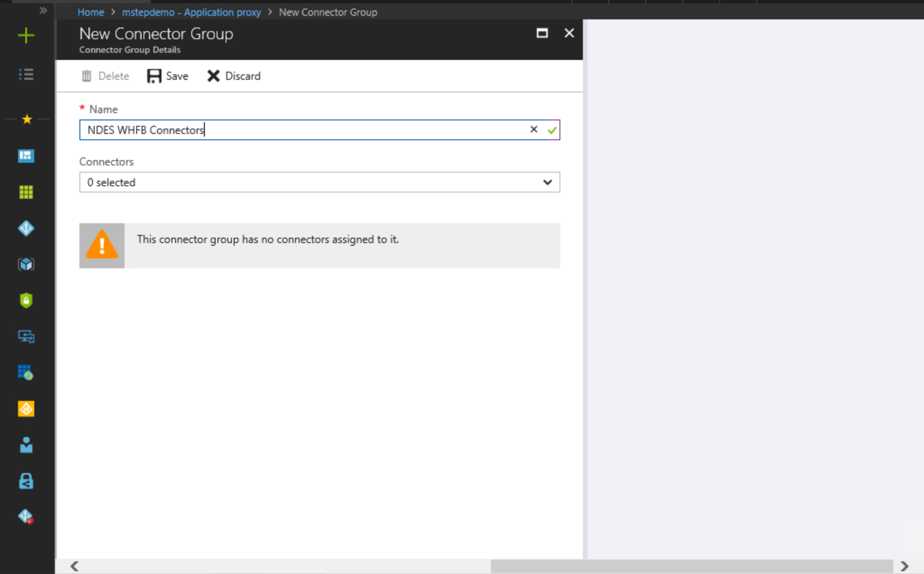Maximize the New Connector Group blade
This screenshot has height=574, width=924.
[x=542, y=33]
